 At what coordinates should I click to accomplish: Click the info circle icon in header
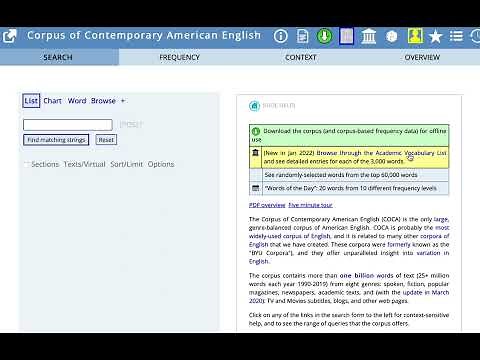click(x=281, y=36)
